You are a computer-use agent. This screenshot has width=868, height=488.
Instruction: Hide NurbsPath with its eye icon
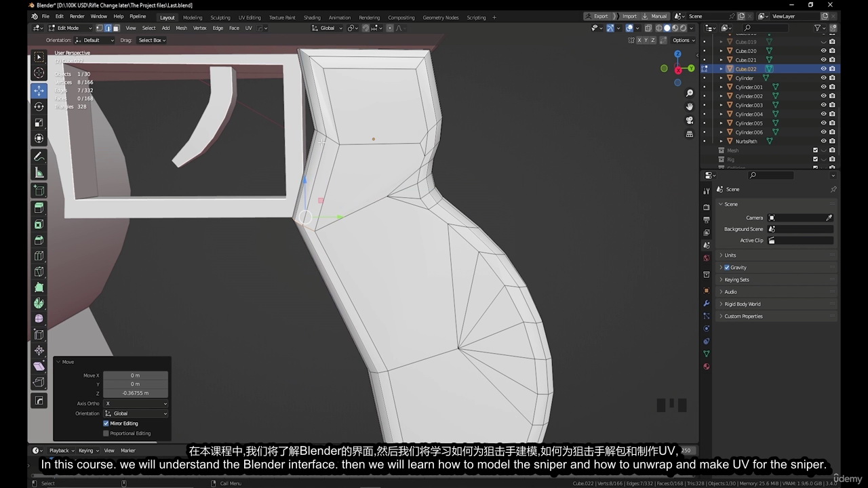pos(824,141)
